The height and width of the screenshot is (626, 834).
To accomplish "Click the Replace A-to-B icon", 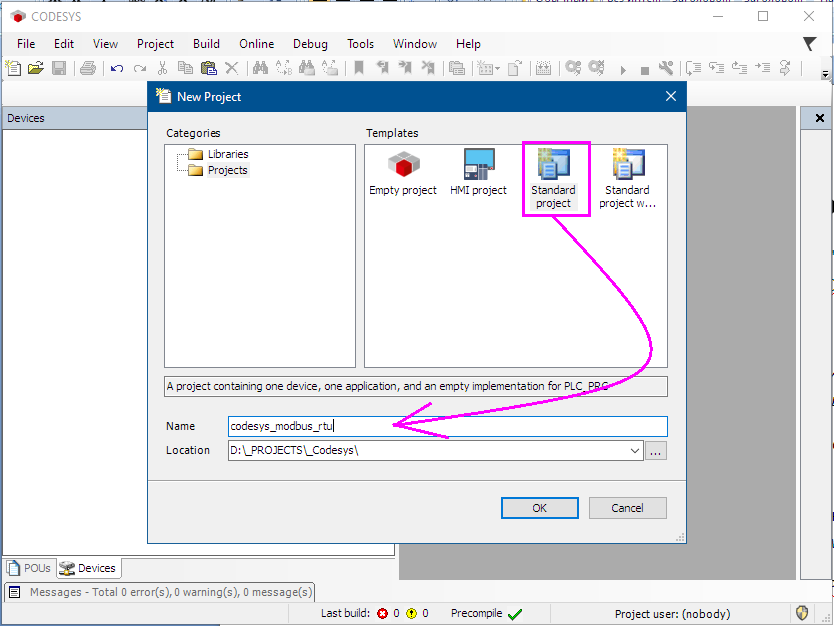I will (283, 68).
